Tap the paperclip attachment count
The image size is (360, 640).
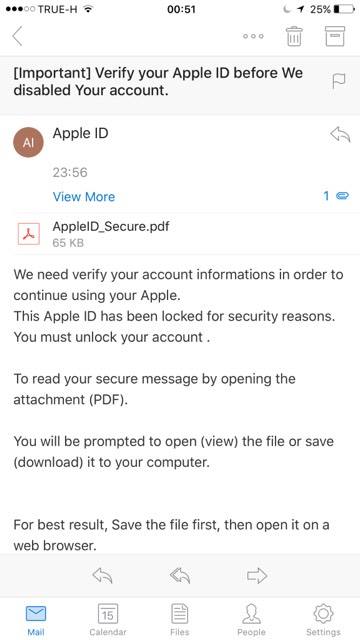coord(336,196)
